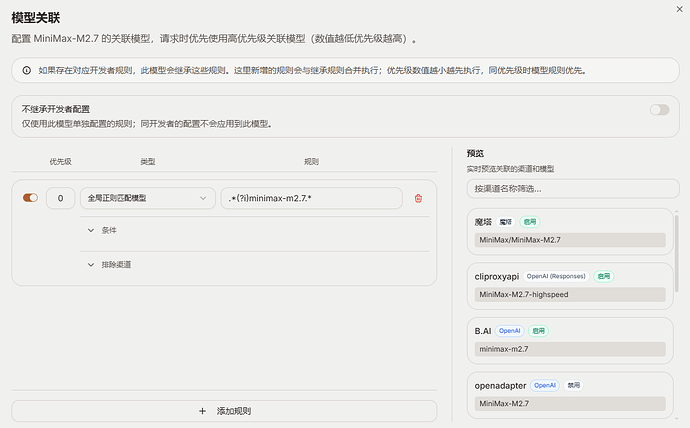The image size is (690, 428).
Task: Click the priority value field showing 0
Action: (x=60, y=198)
